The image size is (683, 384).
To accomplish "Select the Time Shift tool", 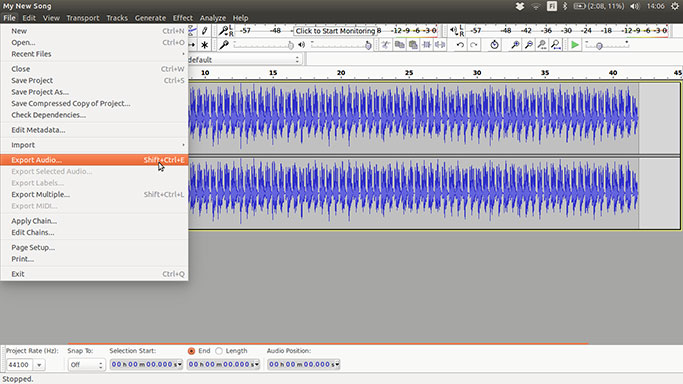I will 192,45.
